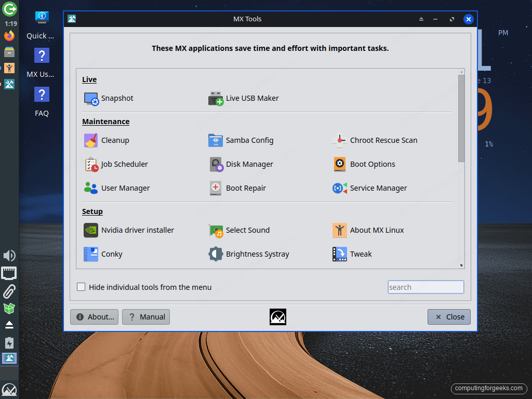Click the Nvidia driver installer label
Image resolution: width=532 pixels, height=399 pixels.
coord(137,230)
